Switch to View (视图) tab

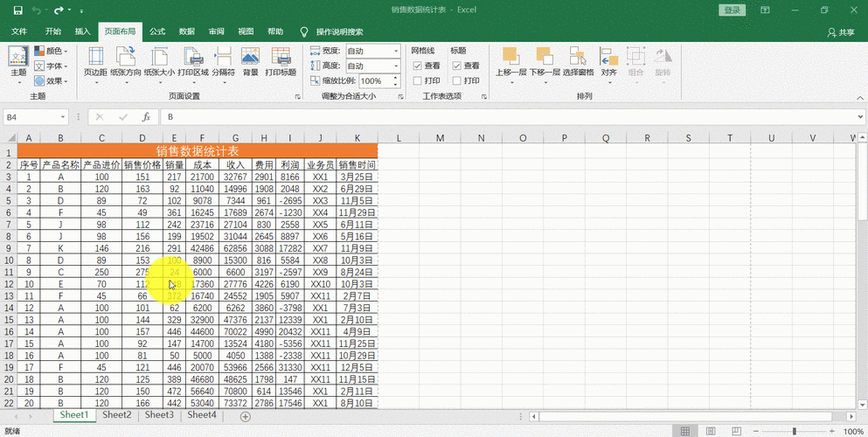click(x=246, y=31)
